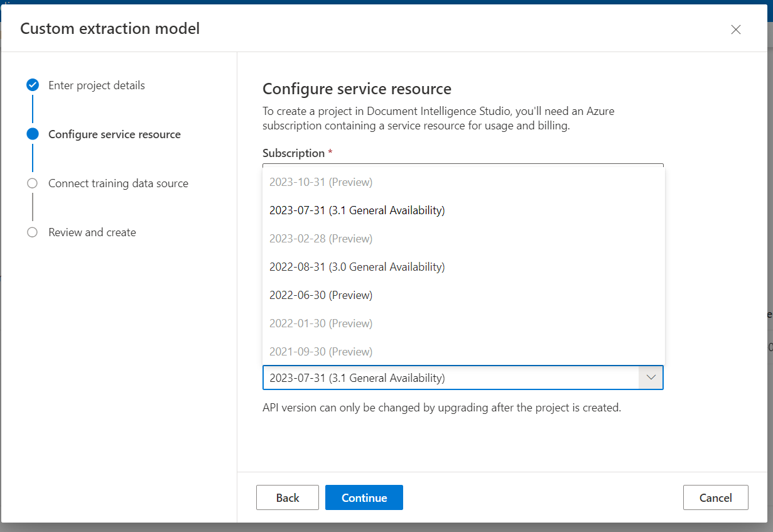
Task: Choose the 2022-06-30 (Preview) option
Action: point(321,295)
